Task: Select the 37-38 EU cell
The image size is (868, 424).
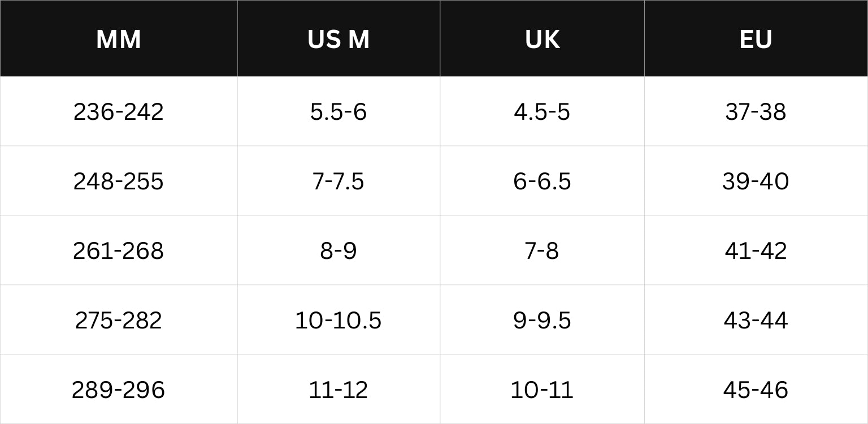Action: (x=756, y=111)
